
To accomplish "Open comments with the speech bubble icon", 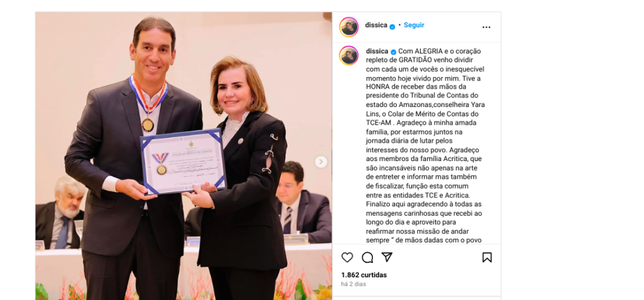I will [367, 258].
